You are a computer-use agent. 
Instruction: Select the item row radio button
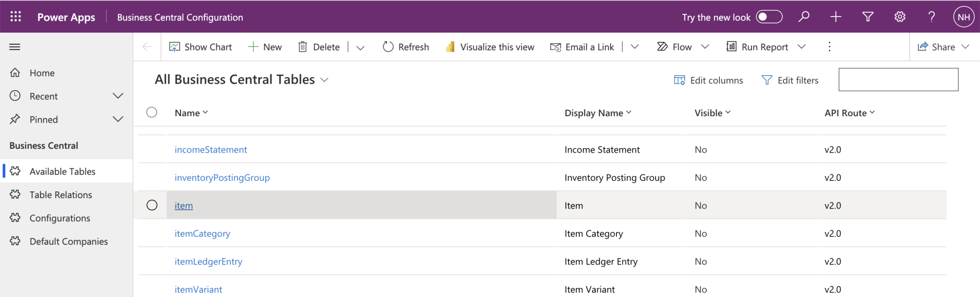[152, 205]
